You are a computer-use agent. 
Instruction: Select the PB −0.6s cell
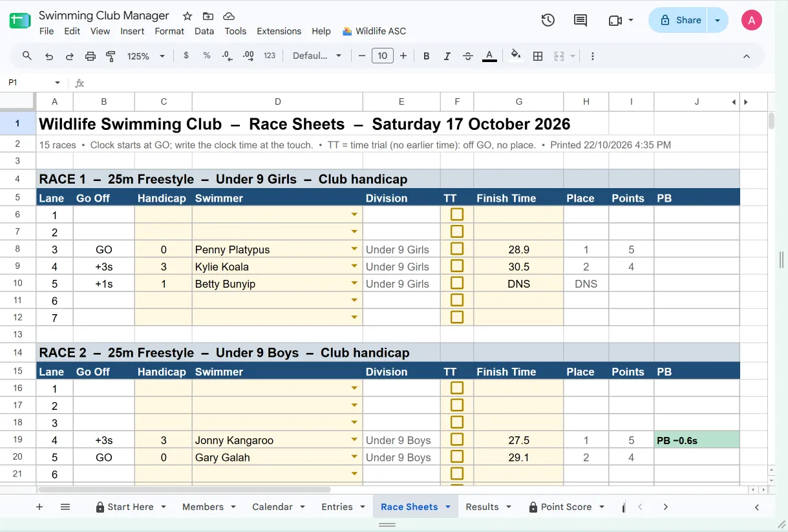[x=697, y=440]
